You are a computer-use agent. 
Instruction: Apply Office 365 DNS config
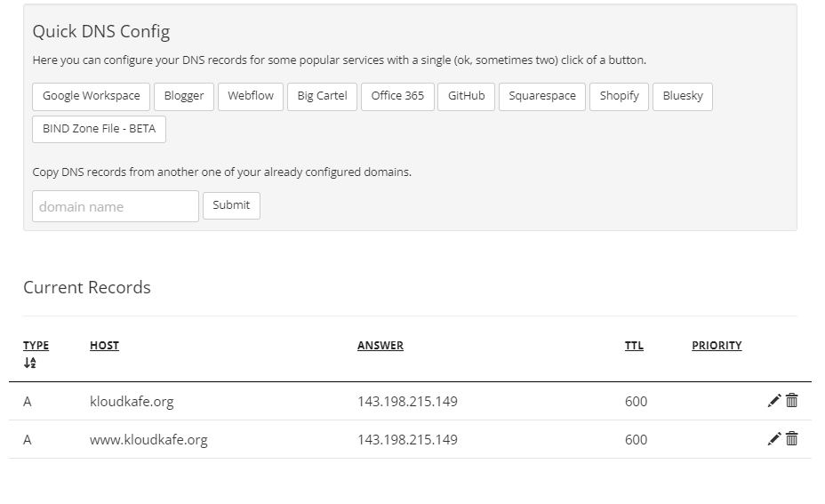click(397, 96)
